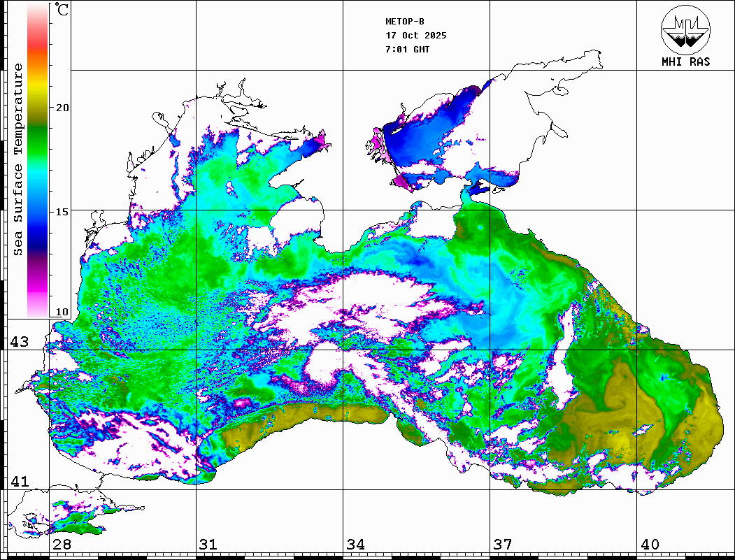Click the latitude label 41
The height and width of the screenshot is (560, 735).
click(18, 482)
